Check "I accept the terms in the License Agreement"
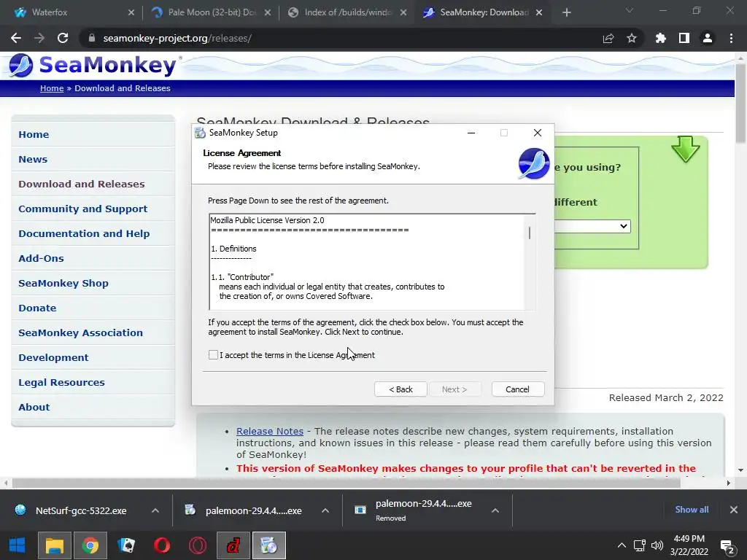Image resolution: width=747 pixels, height=560 pixels. (213, 355)
